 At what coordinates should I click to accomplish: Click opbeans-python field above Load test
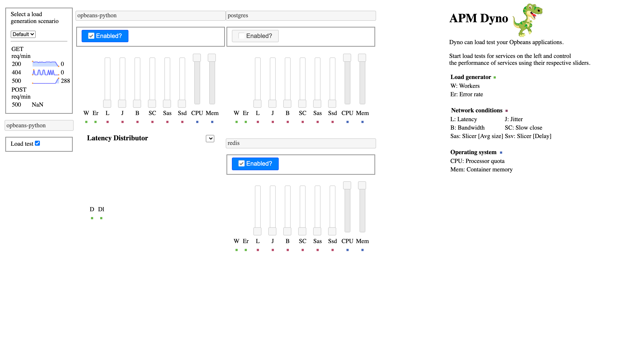[x=39, y=126]
